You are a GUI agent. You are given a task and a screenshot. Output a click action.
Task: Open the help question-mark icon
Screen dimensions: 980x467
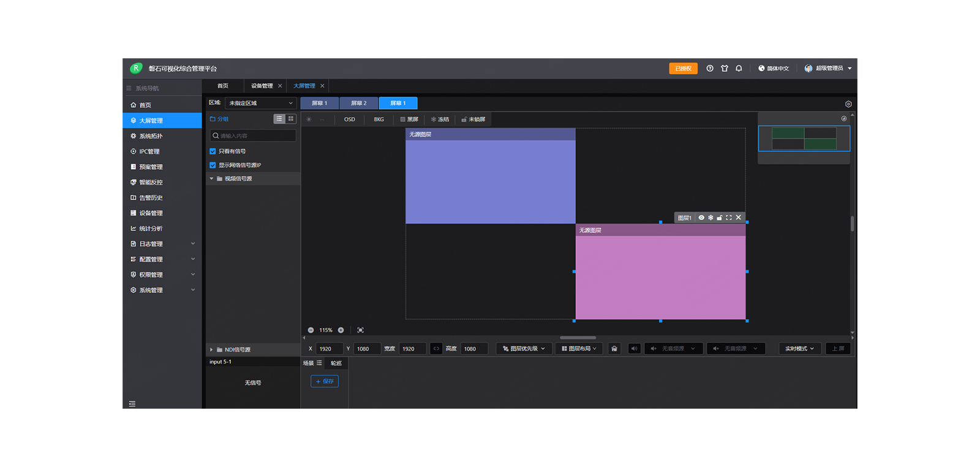click(x=709, y=69)
